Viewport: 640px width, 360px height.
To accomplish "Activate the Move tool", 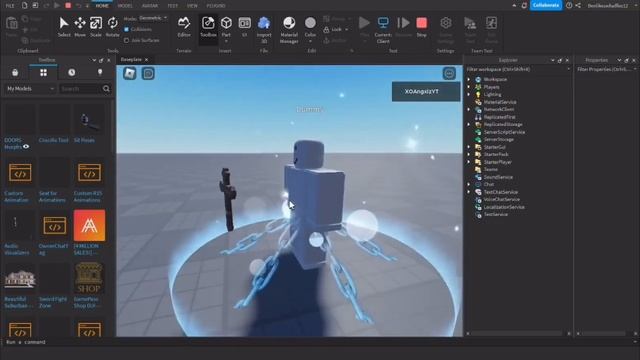I will click(80, 27).
